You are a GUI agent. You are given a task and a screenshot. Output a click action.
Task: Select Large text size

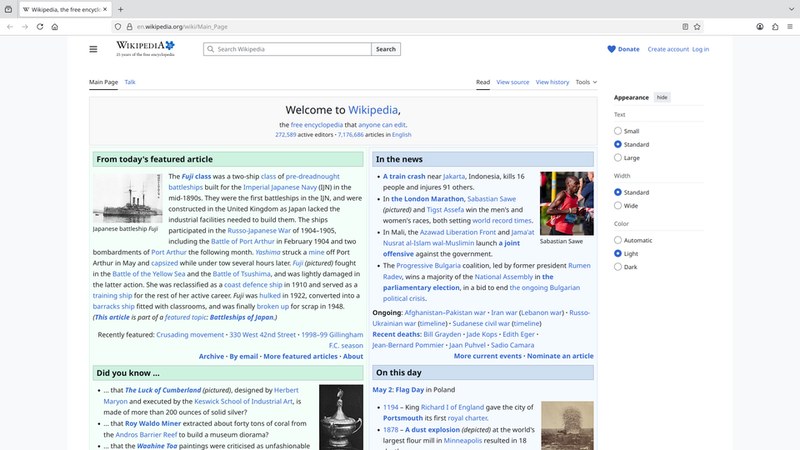coord(618,158)
